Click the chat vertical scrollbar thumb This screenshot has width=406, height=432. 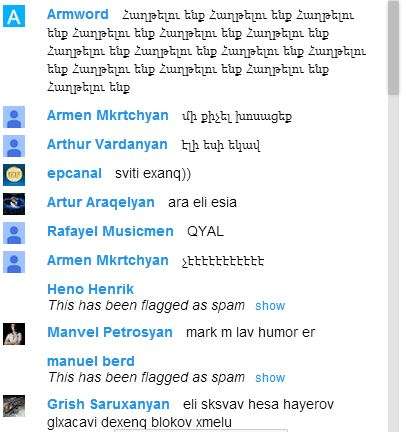point(394,47)
